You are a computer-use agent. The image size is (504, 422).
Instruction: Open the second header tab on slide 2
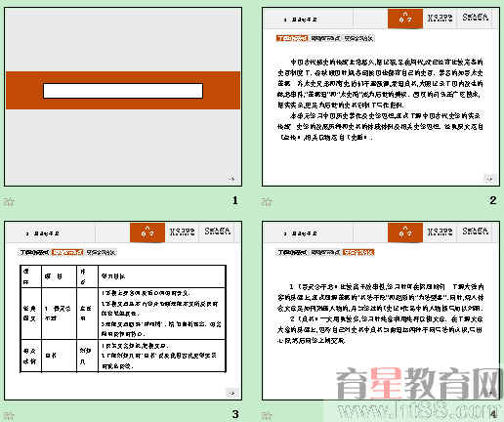440,18
